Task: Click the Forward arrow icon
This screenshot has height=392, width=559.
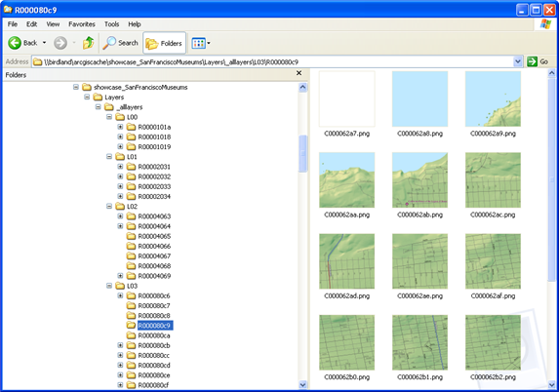Action: [60, 43]
